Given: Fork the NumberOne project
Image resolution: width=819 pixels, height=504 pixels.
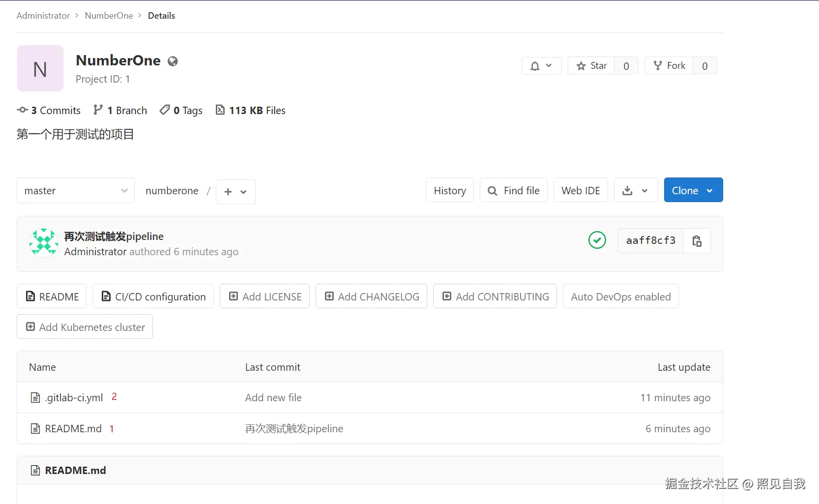Looking at the screenshot, I should (669, 66).
